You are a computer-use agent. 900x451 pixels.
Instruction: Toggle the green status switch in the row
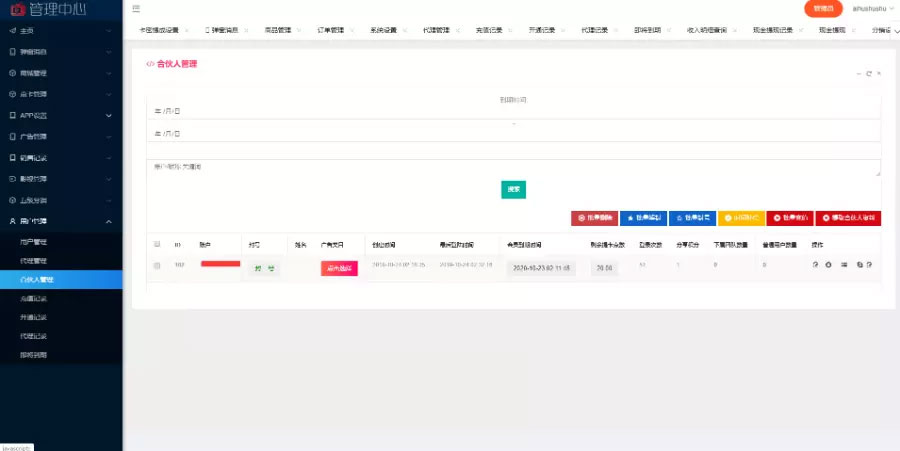[264, 268]
